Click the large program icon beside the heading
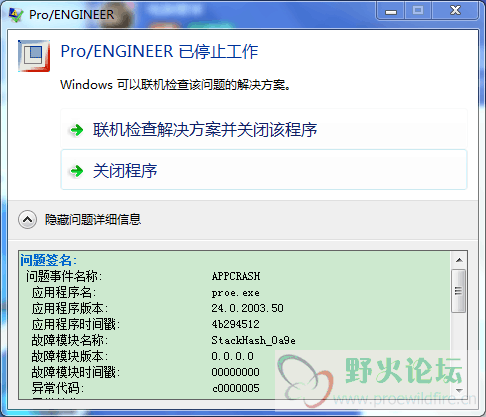 (x=34, y=56)
